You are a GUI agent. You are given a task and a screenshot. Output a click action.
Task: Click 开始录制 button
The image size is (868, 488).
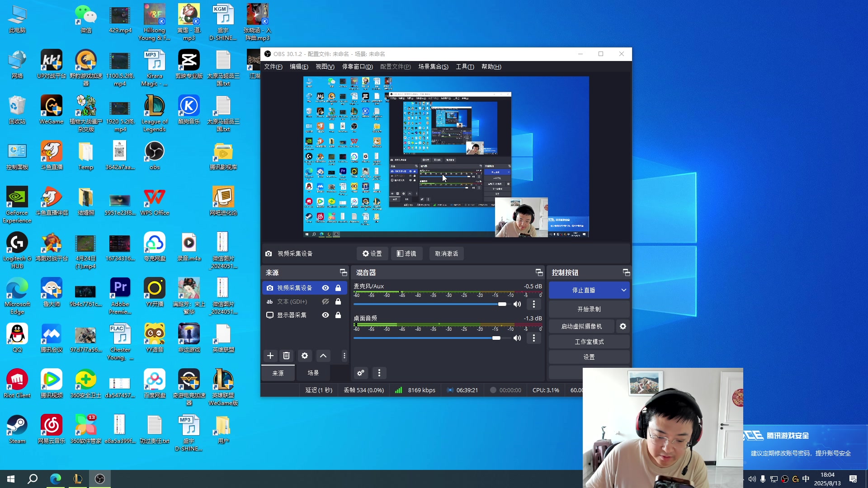589,309
